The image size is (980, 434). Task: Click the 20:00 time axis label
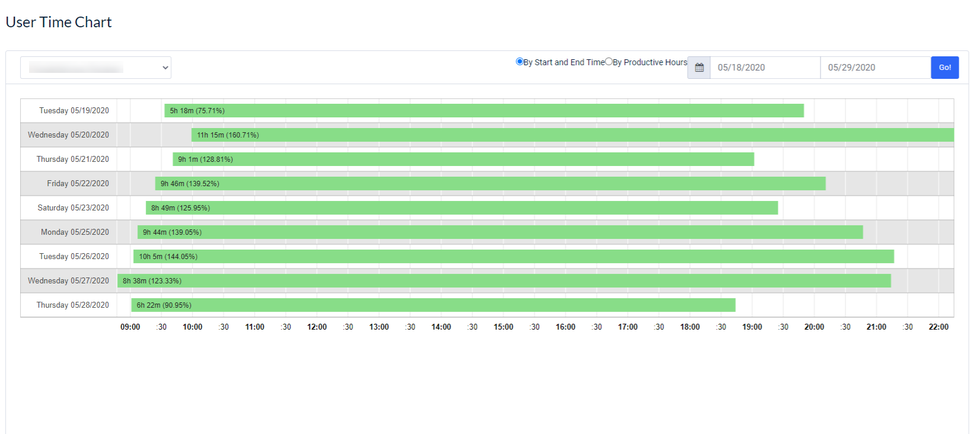(814, 327)
